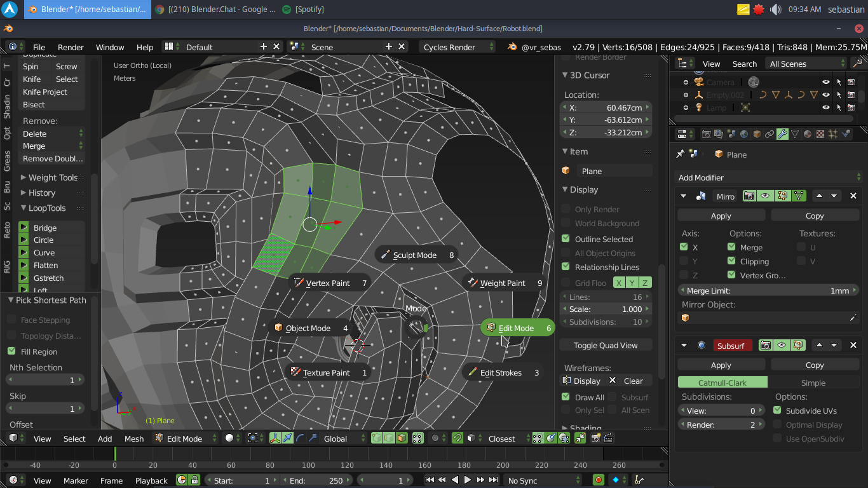The height and width of the screenshot is (488, 868).
Task: Open the Object Constraints tab (chain icon)
Action: pyautogui.click(x=770, y=134)
